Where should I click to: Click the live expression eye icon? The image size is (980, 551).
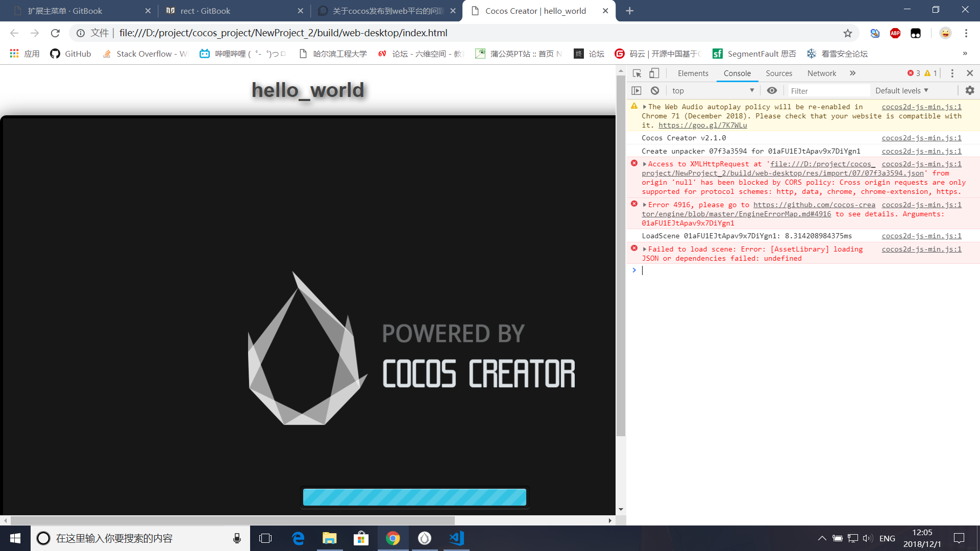pos(772,91)
